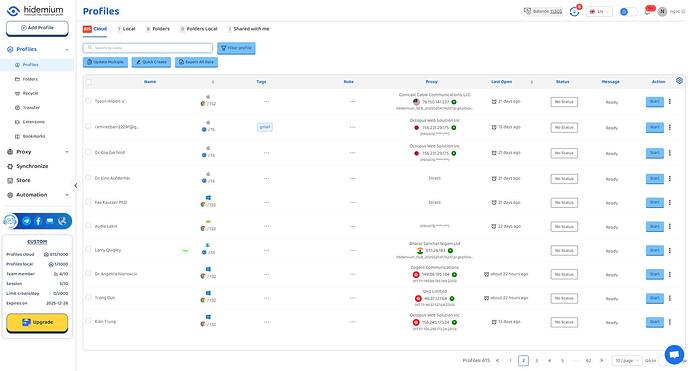Screen dimensions: 690x371
Task: Collapse the sidebar with chevron handle
Action: pyautogui.click(x=76, y=186)
